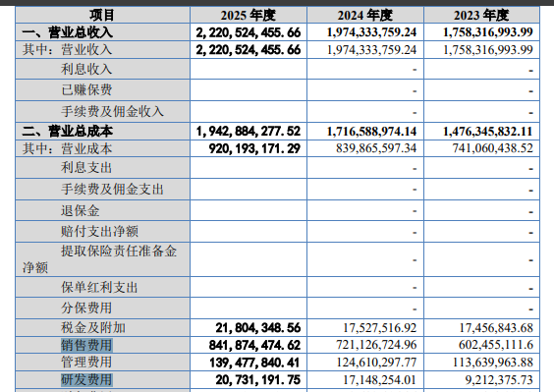Click bold 2024 total revenue value 1,974,333,759.24
554x392 pixels.
pos(371,32)
